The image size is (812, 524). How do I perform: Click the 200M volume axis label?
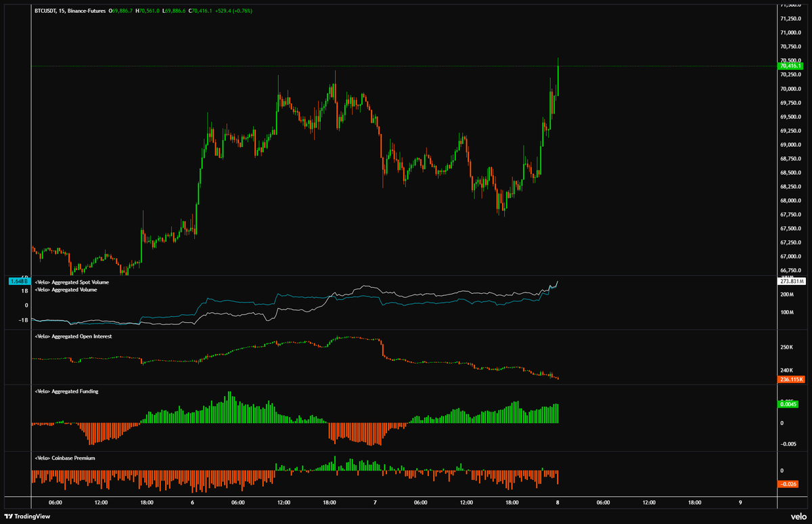point(786,294)
